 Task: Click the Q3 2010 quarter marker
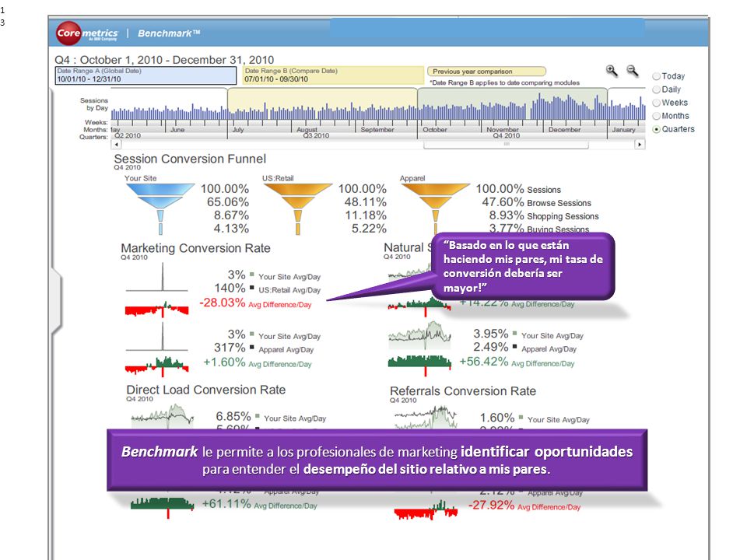point(316,135)
